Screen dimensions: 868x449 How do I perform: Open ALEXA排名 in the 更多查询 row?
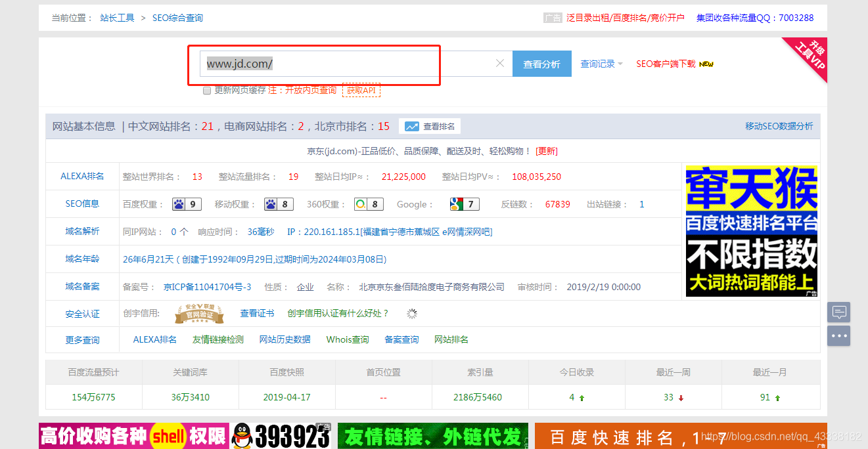point(155,339)
